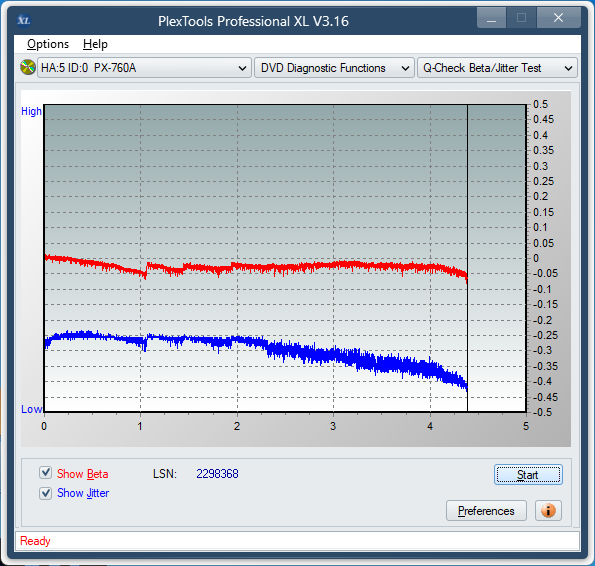Click the x-axis label 5
The width and height of the screenshot is (595, 566).
[526, 426]
